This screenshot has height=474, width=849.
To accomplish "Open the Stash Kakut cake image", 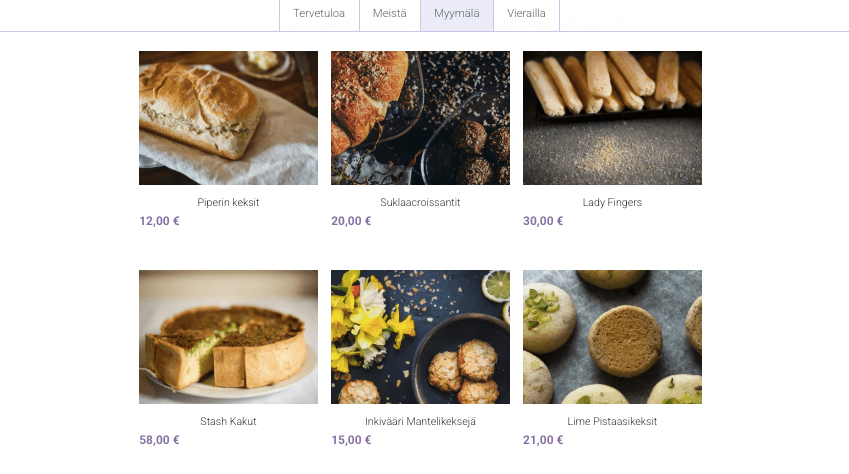I will pos(228,337).
